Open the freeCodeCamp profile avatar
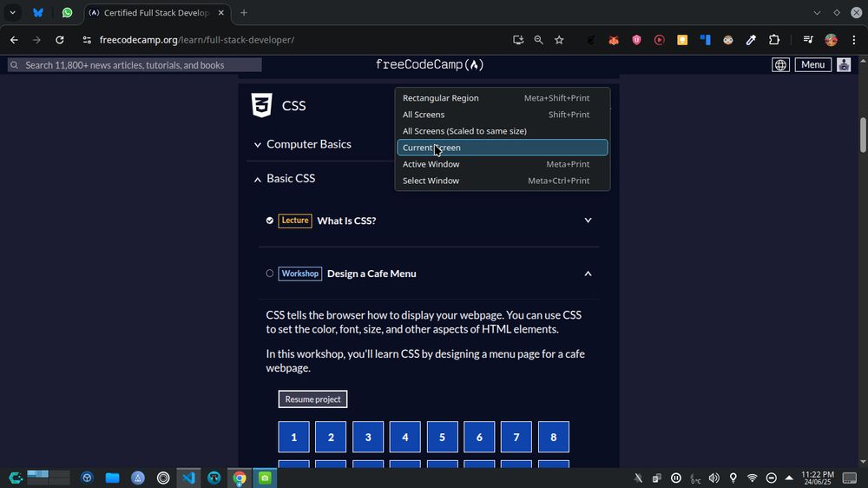868x488 pixels. coord(844,65)
